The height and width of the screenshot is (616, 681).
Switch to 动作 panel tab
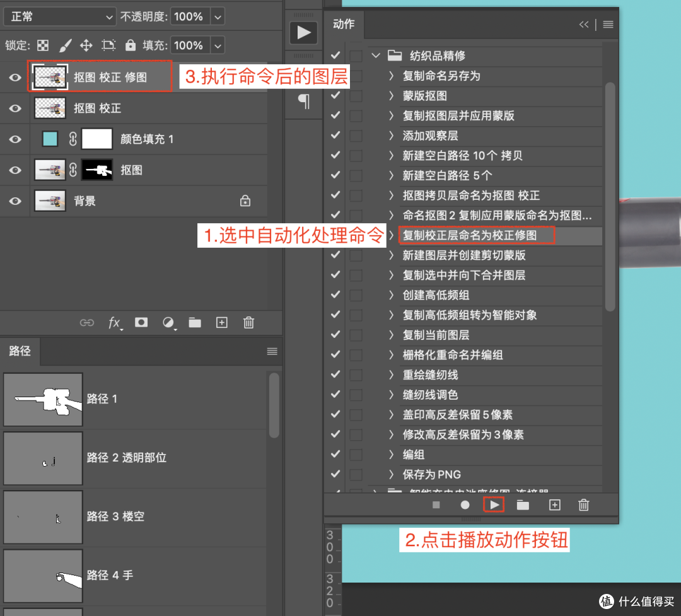coord(344,25)
